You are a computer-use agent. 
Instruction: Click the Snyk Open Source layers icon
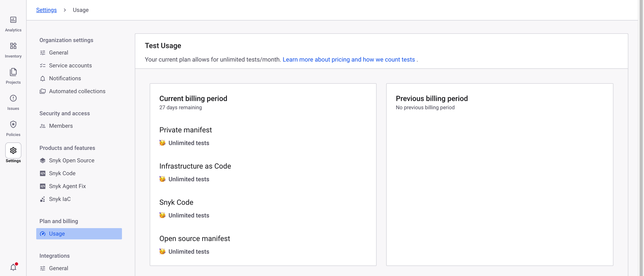point(43,160)
